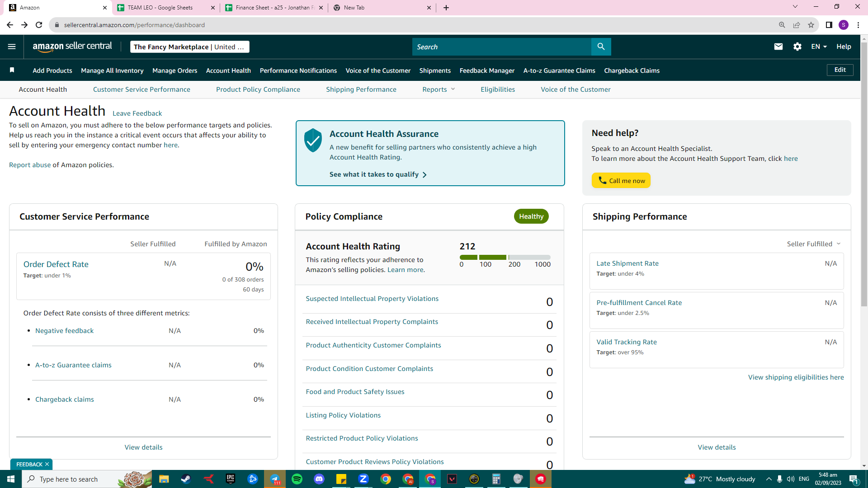The width and height of the screenshot is (868, 488).
Task: Click the Account Health Assurance shield icon
Action: click(x=313, y=140)
